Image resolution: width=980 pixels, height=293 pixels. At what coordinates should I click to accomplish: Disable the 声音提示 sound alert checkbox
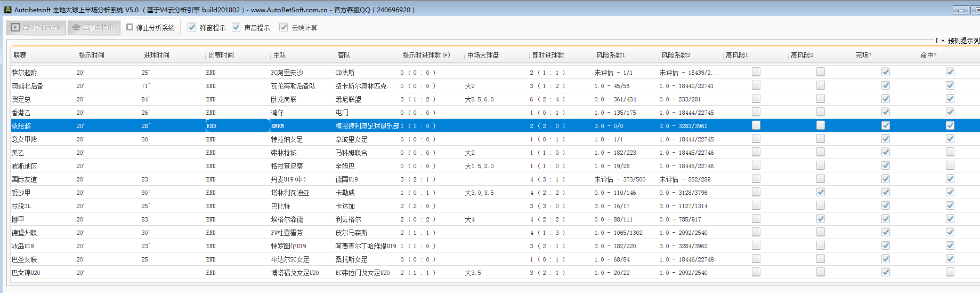tap(236, 27)
